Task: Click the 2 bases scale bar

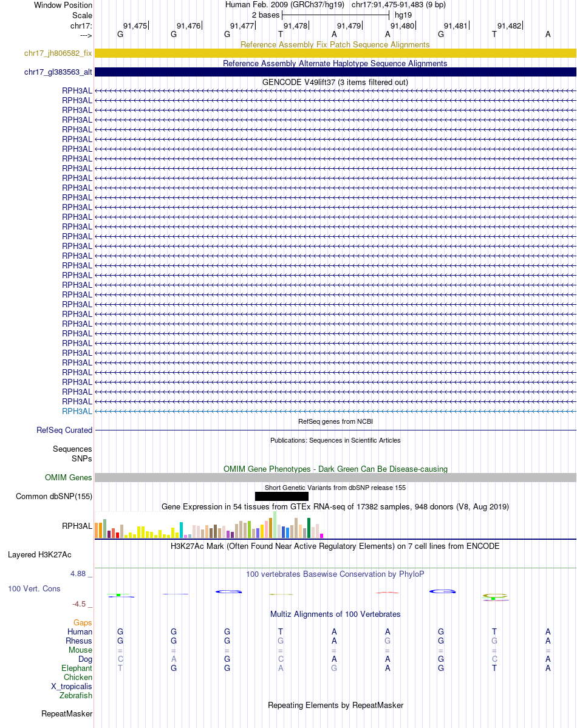Action: (335, 15)
